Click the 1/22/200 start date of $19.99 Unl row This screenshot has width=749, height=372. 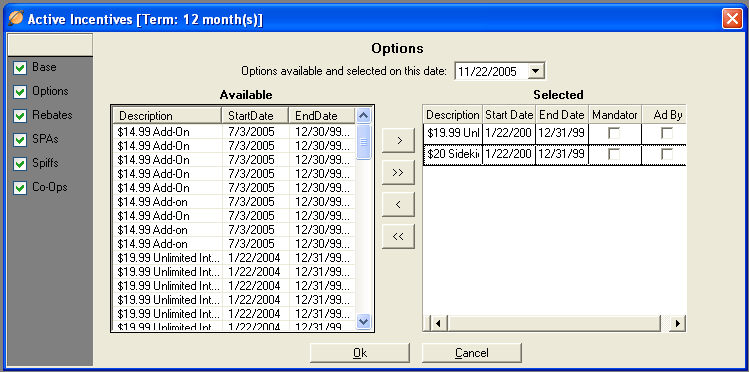509,134
